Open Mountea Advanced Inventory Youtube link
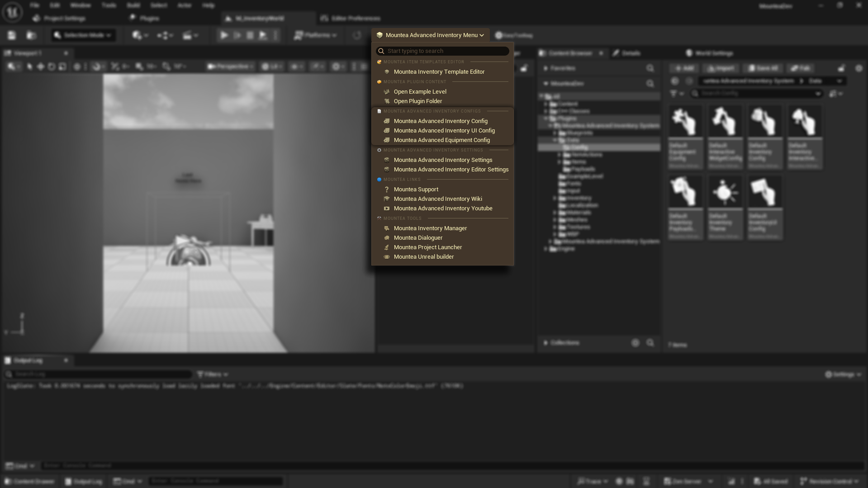This screenshot has width=868, height=488. 442,208
